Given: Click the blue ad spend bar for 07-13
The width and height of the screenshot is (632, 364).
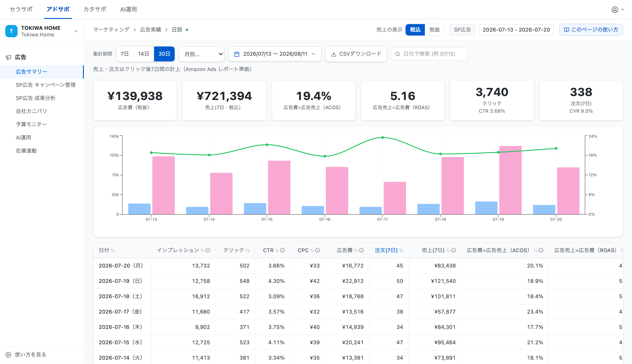Looking at the screenshot, I should tap(139, 209).
